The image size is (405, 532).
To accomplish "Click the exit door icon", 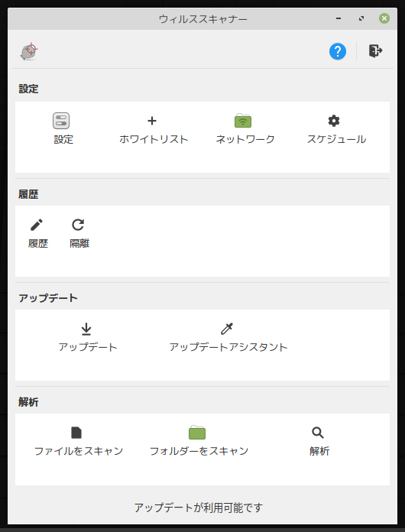I will 375,51.
